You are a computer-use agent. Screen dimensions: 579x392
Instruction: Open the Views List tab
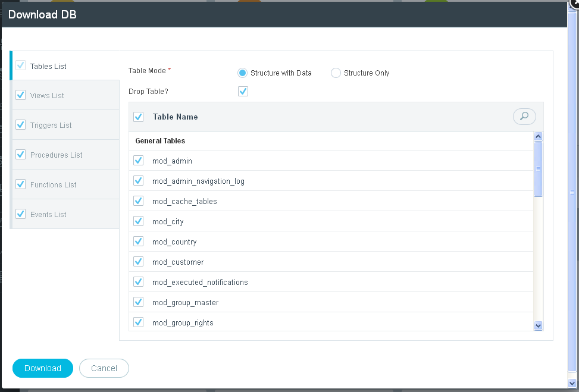(65, 96)
